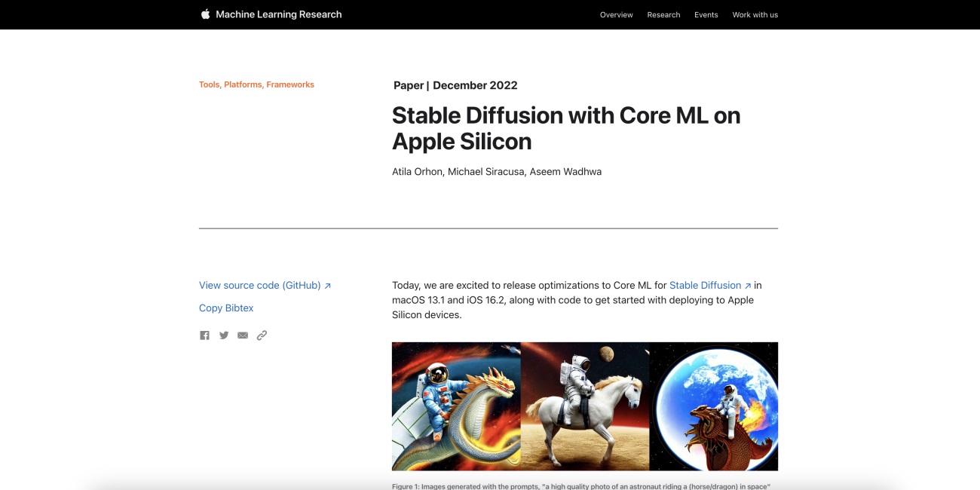Follow the Stable Diffusion link

pos(710,286)
